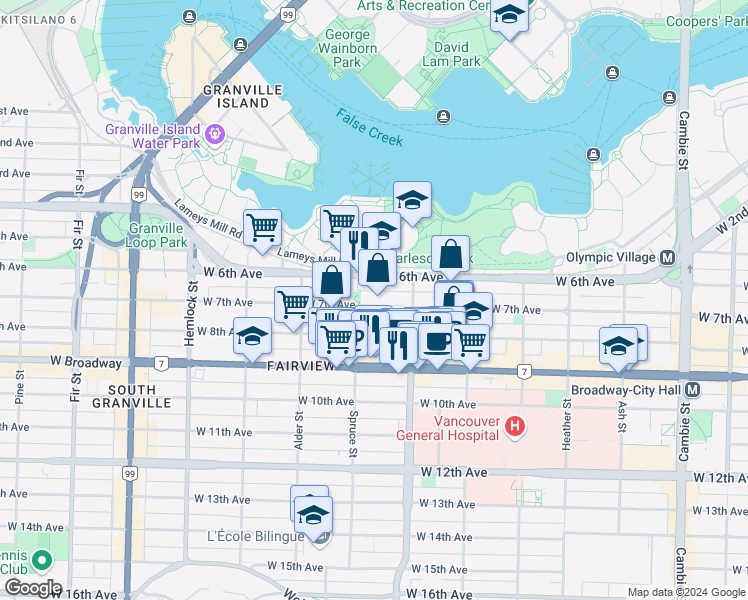Screen dimensions: 748x600
Task: Click the Heather St street label
Action: pyautogui.click(x=566, y=425)
